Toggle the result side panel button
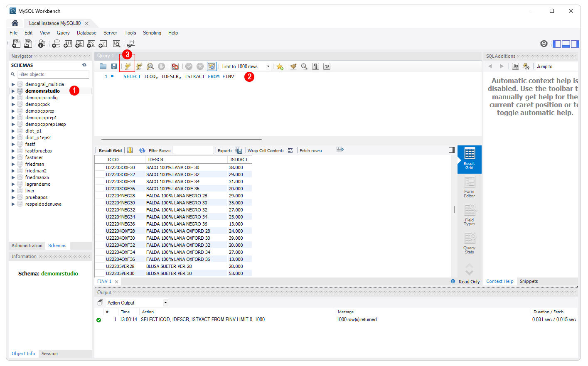 click(x=452, y=150)
